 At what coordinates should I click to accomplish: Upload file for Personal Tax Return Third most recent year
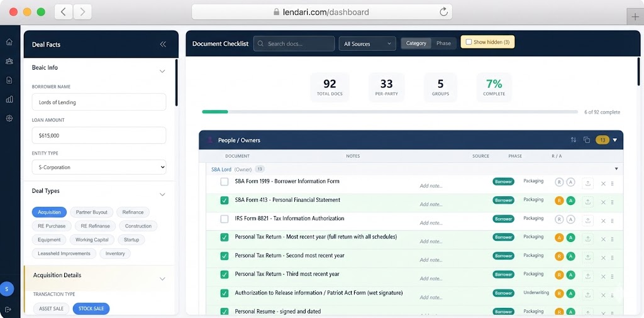[x=587, y=276]
